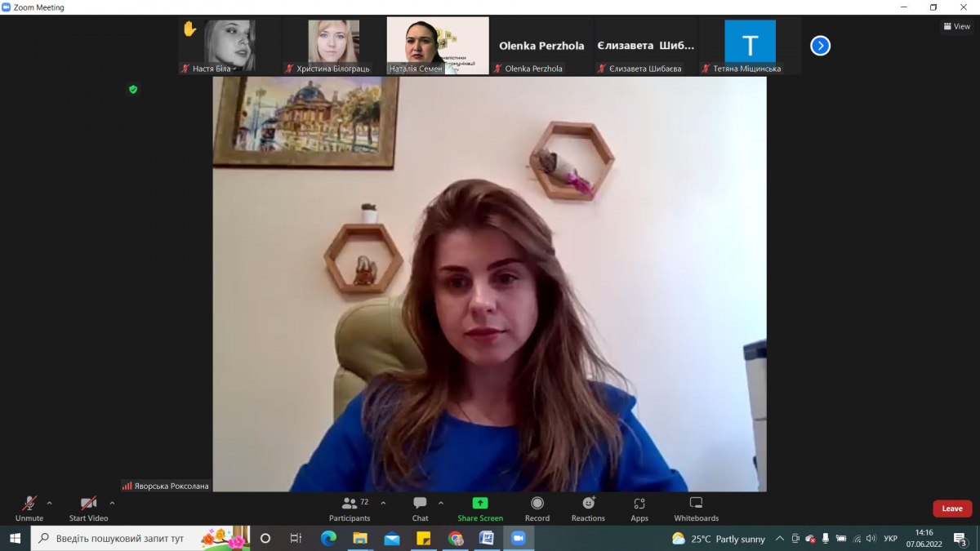Expand the arrow next to Chat
Viewport: 980px width, 551px height.
441,503
